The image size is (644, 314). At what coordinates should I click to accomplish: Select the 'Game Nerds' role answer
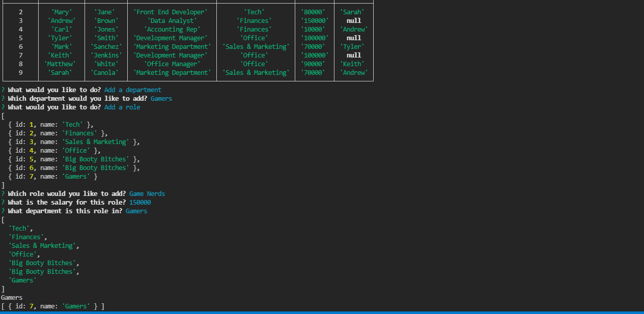pos(147,193)
